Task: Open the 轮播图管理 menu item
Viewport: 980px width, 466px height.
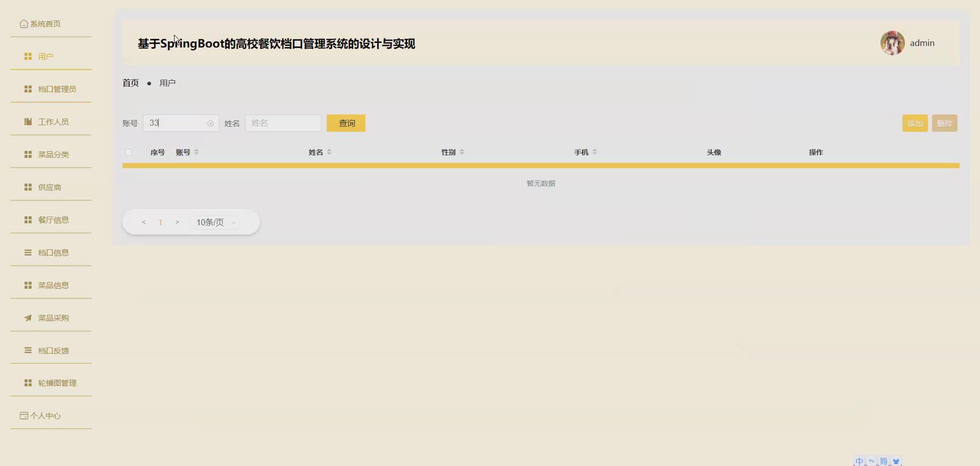Action: (51, 383)
